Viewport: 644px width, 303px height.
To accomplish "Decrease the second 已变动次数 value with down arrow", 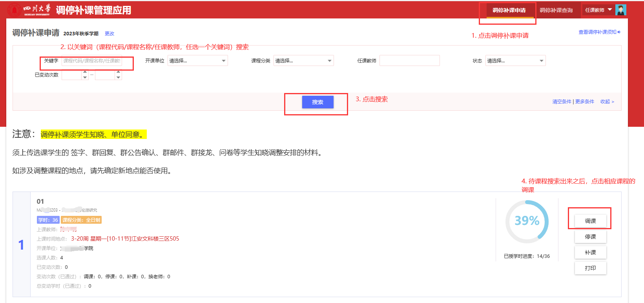I will [x=118, y=77].
